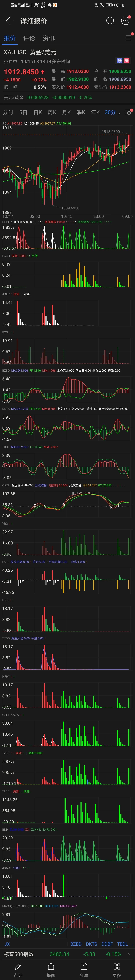Select the 5日 chart period
The image size is (135, 980).
pos(23,112)
